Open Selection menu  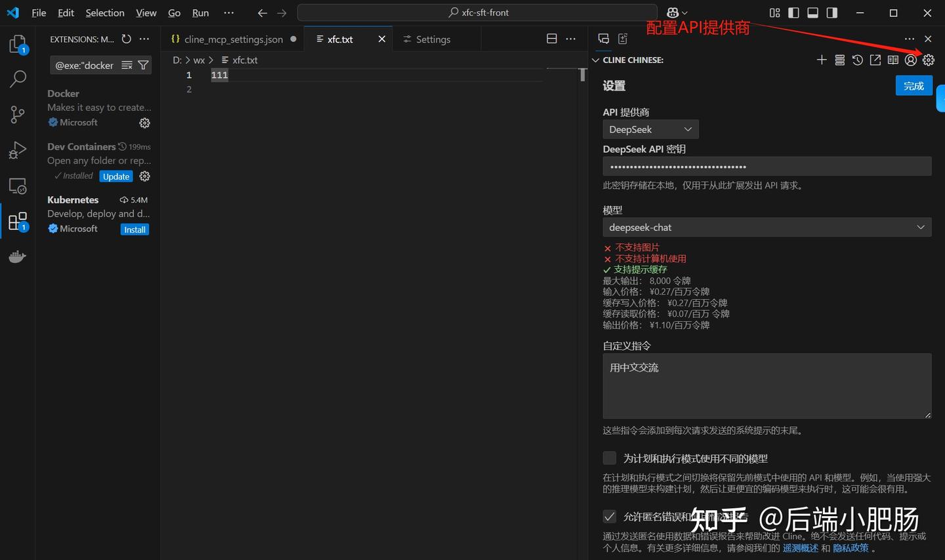coord(105,12)
